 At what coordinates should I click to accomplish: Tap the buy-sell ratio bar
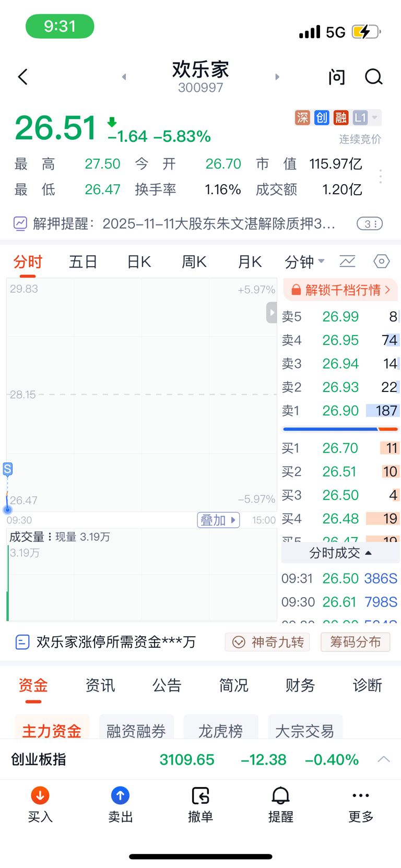click(x=340, y=429)
